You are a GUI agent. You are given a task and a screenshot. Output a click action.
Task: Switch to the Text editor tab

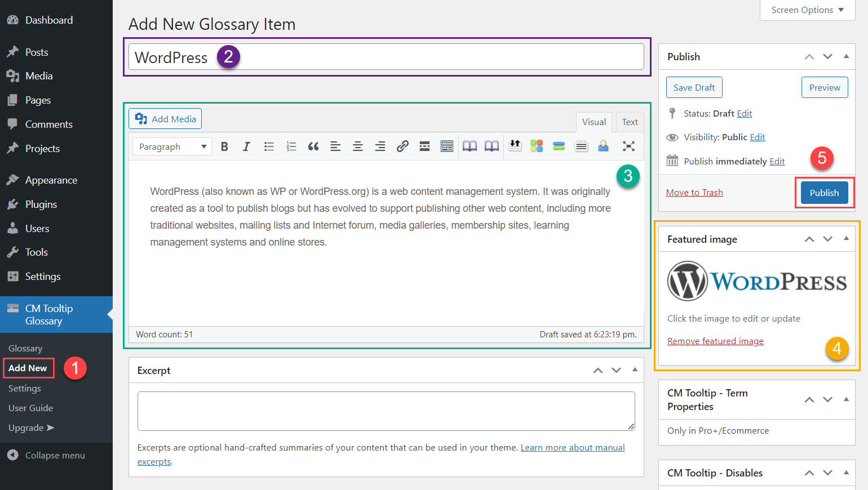(630, 122)
